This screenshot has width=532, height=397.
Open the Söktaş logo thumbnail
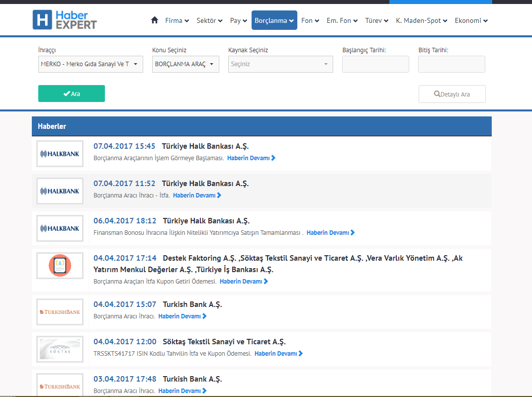point(60,349)
